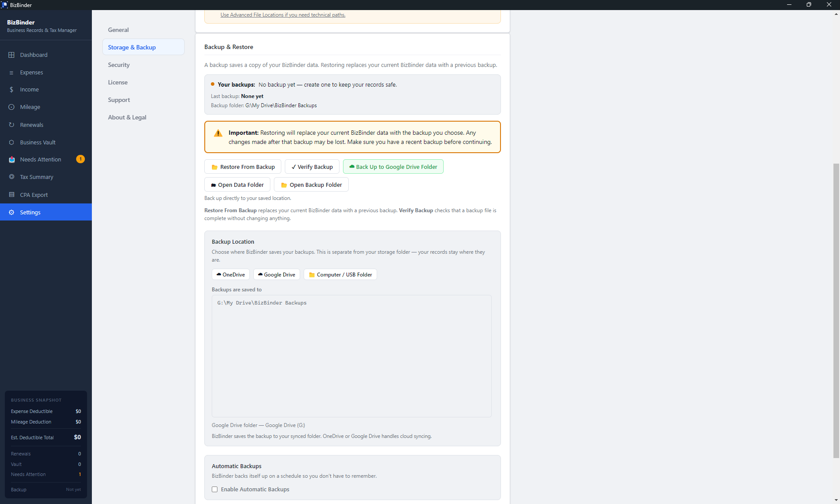Enable Automatic Backups checkbox
The height and width of the screenshot is (504, 840).
pos(215,490)
